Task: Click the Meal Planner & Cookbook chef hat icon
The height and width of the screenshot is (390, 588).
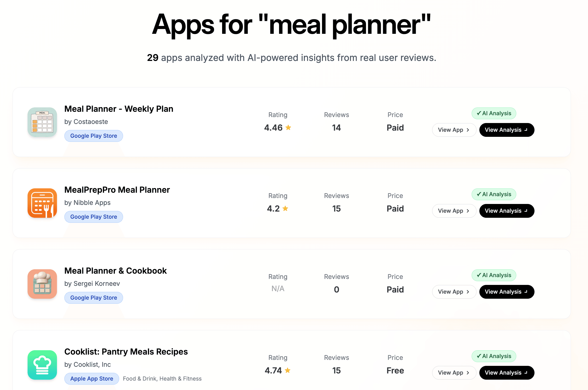Action: click(42, 284)
